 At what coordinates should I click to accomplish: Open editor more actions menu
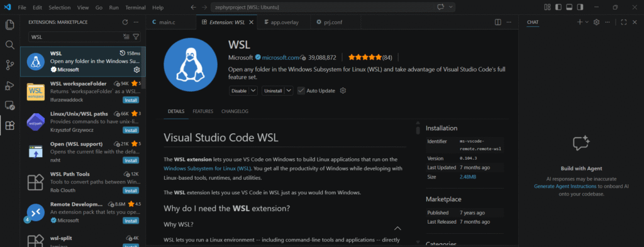tap(509, 22)
